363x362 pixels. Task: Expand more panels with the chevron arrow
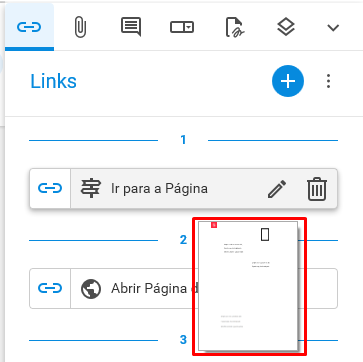(333, 28)
